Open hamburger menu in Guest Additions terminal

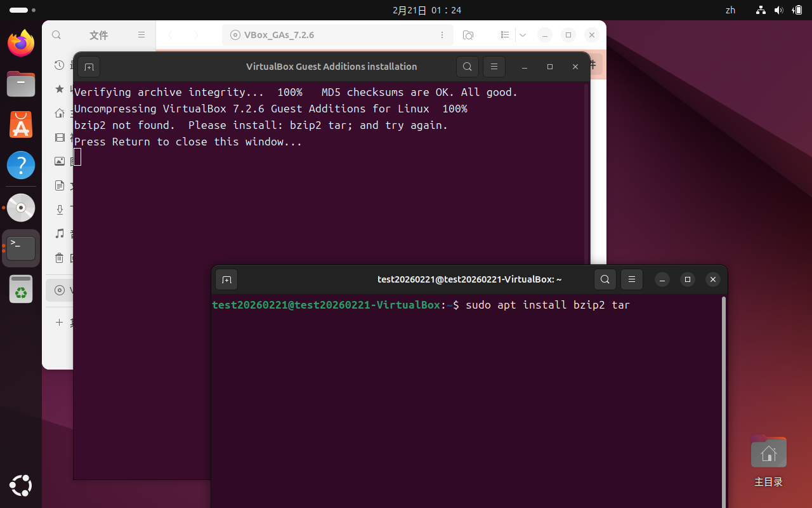[x=494, y=67]
